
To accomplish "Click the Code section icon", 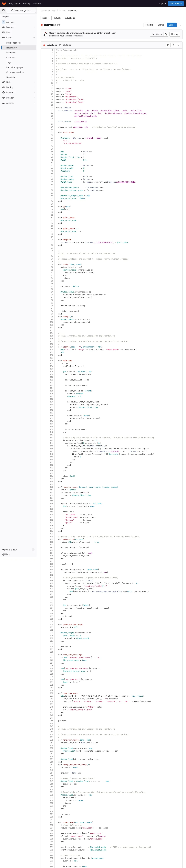I will [3, 38].
